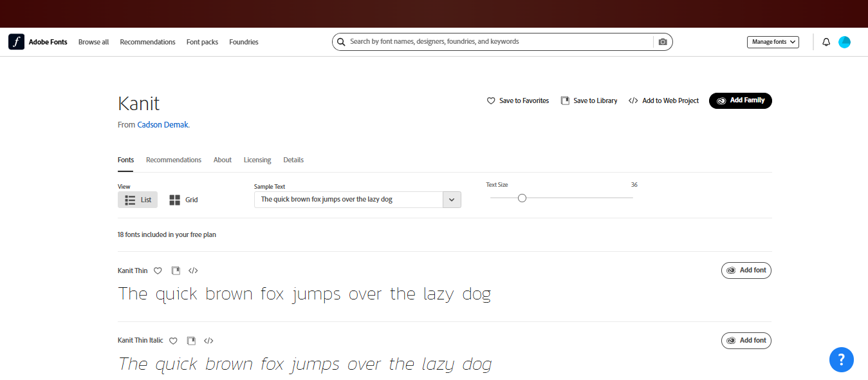Select the Details tab

click(x=293, y=160)
